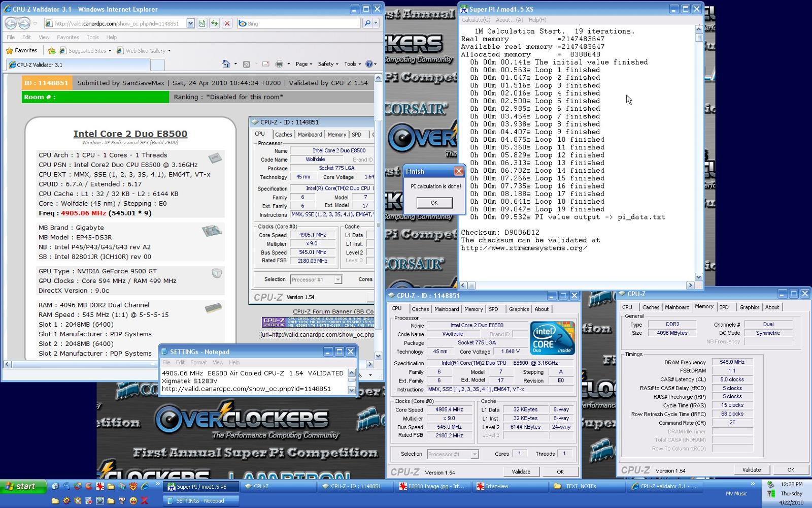Screen dimensions: 812x508
Task: Open the RSS feeds icon in IE
Action: [x=247, y=64]
